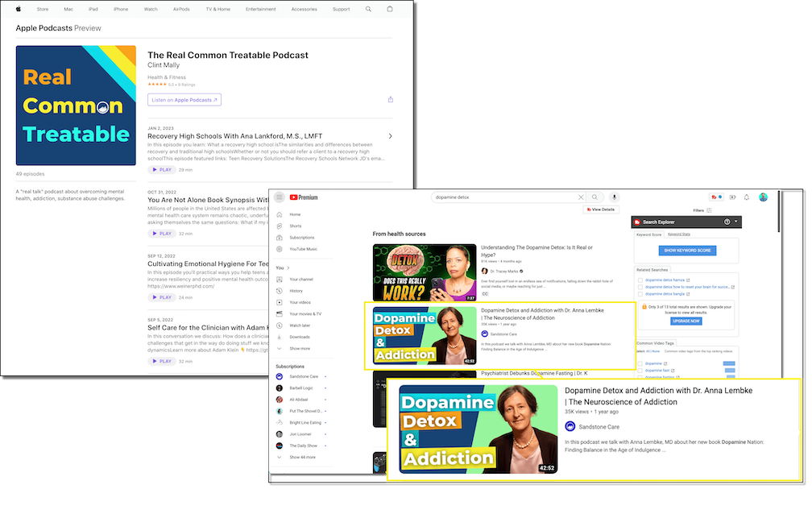Check the dopamine detox bangla checkbox
The image size is (812, 510).
pyautogui.click(x=640, y=294)
